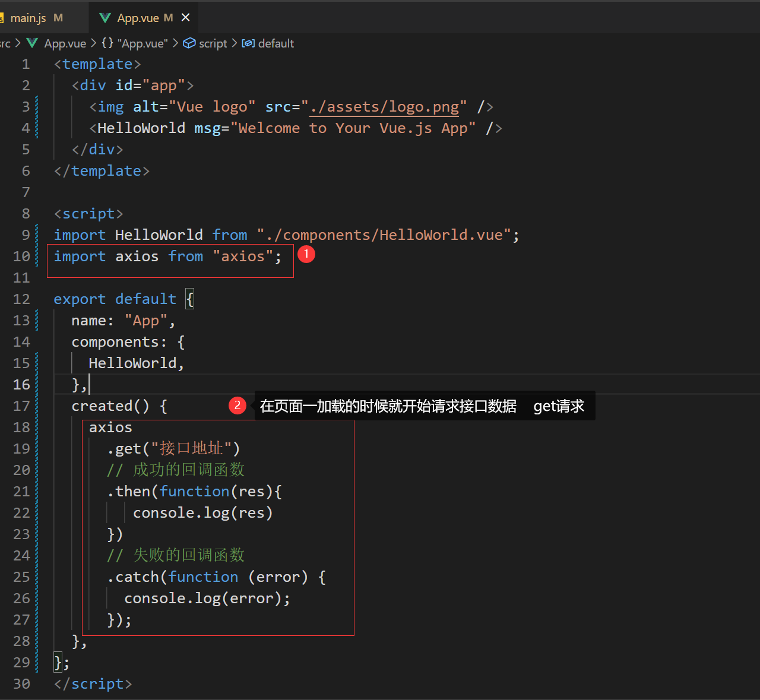Place cursor on created() method name

(102, 406)
